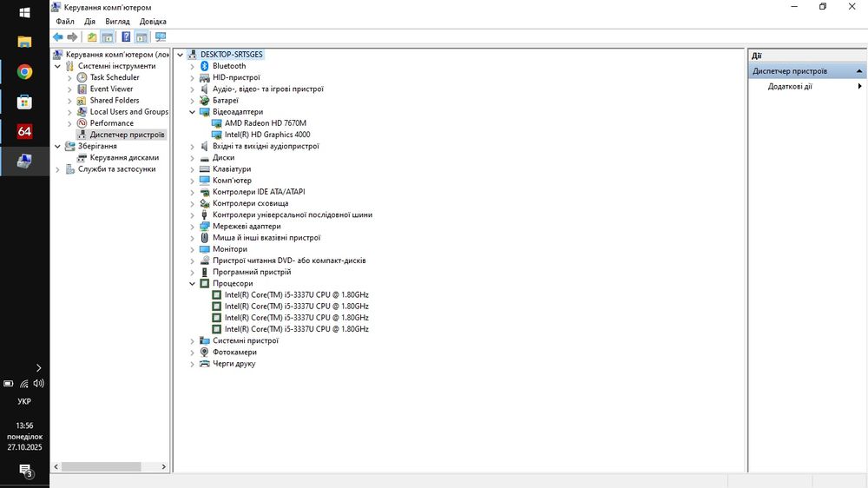Select the AMD Radeon HD 7670M adapter
This screenshot has width=868, height=488.
(x=265, y=123)
